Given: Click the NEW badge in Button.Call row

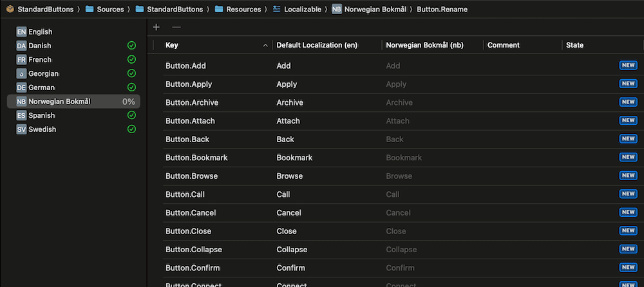Looking at the screenshot, I should [629, 194].
